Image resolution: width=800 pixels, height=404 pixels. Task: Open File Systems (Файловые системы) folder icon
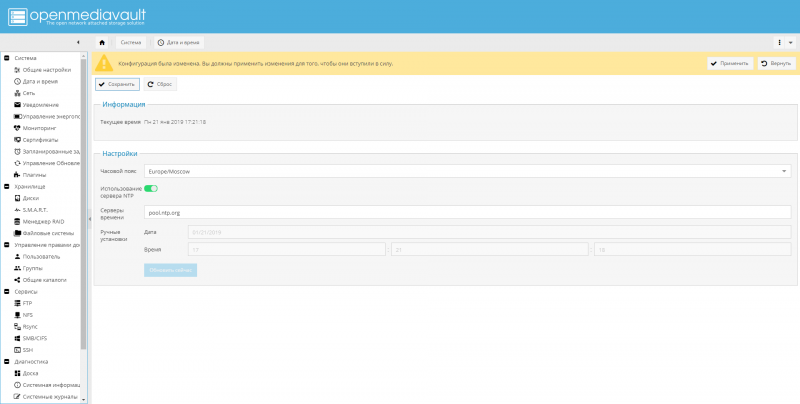(17, 233)
